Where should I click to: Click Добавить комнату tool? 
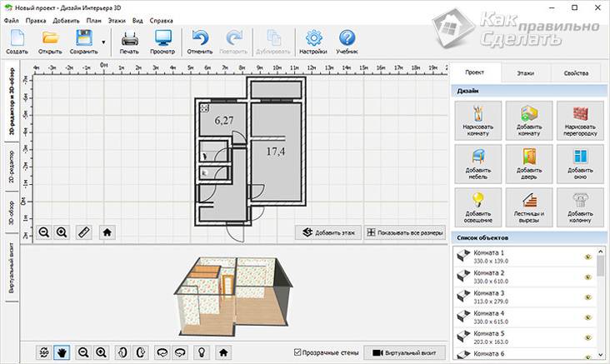point(529,121)
